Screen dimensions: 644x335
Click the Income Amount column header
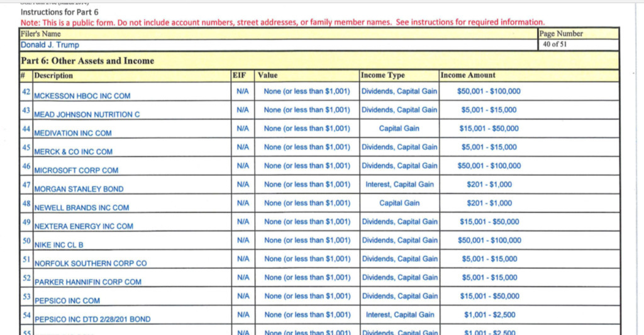468,76
